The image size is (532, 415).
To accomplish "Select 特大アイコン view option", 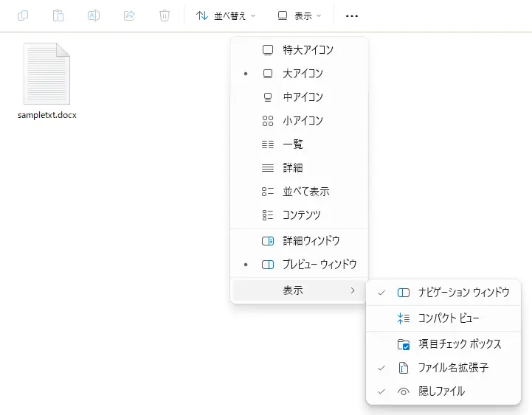I will (299, 50).
